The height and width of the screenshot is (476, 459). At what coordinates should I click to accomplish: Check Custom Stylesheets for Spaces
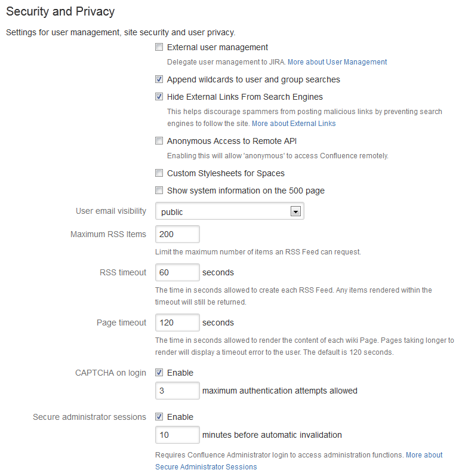159,173
